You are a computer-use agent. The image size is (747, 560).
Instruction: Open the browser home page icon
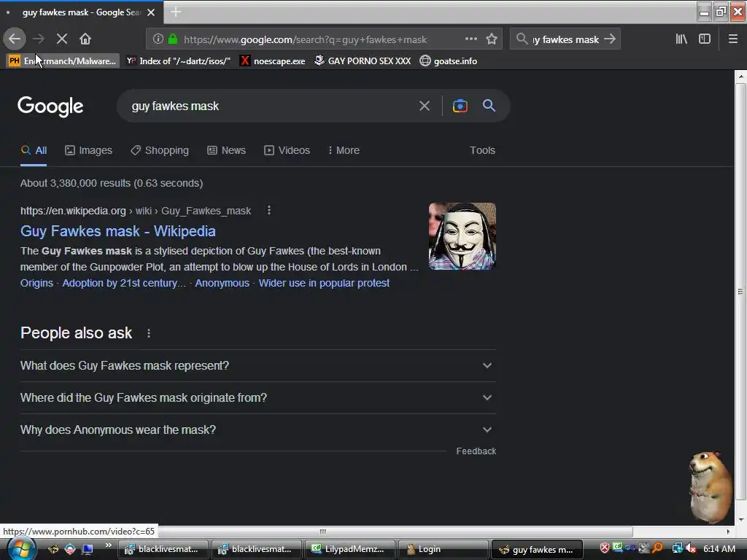click(x=85, y=39)
